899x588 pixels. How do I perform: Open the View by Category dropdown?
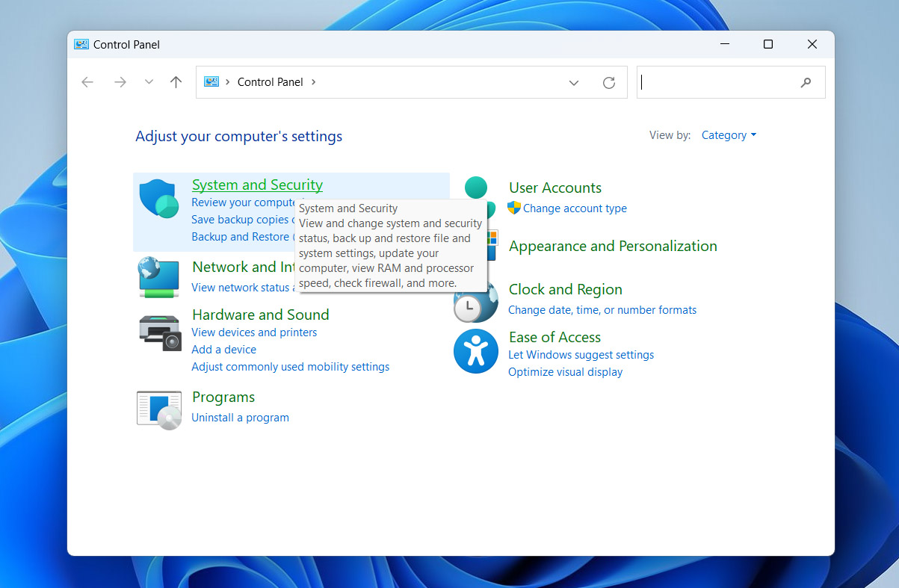click(x=729, y=135)
